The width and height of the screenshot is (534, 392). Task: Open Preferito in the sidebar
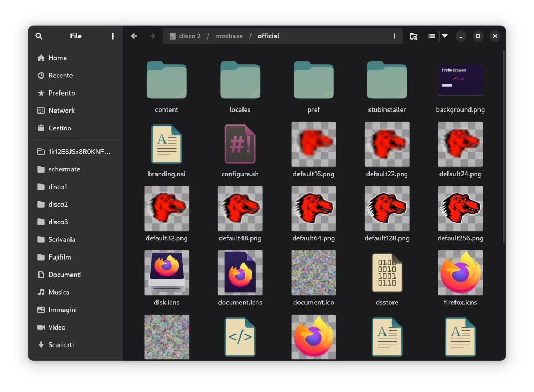tap(76, 93)
